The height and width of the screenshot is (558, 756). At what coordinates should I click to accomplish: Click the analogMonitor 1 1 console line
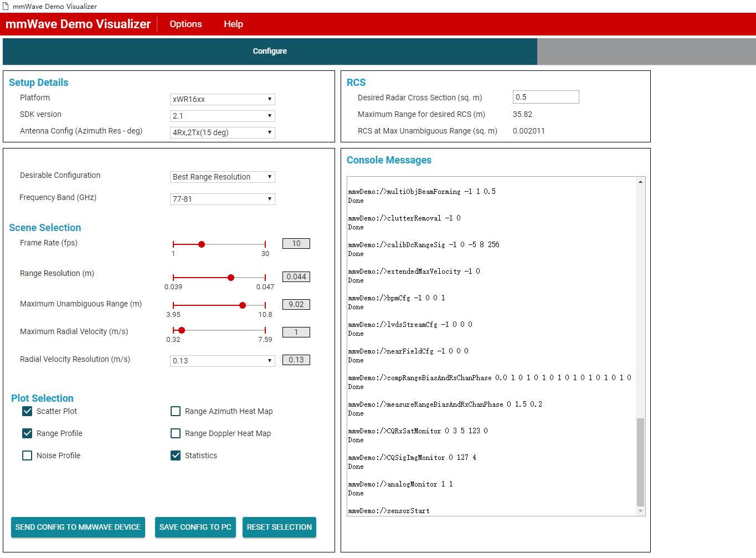pos(400,484)
